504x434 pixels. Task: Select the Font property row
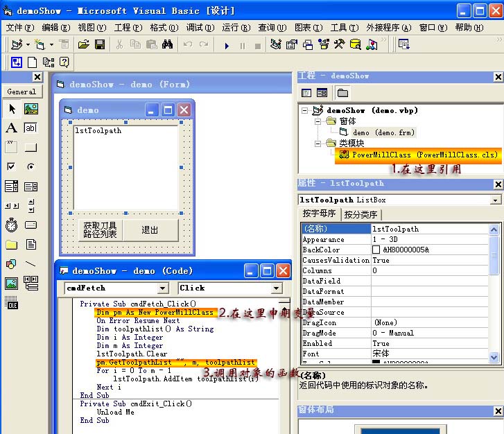395,354
